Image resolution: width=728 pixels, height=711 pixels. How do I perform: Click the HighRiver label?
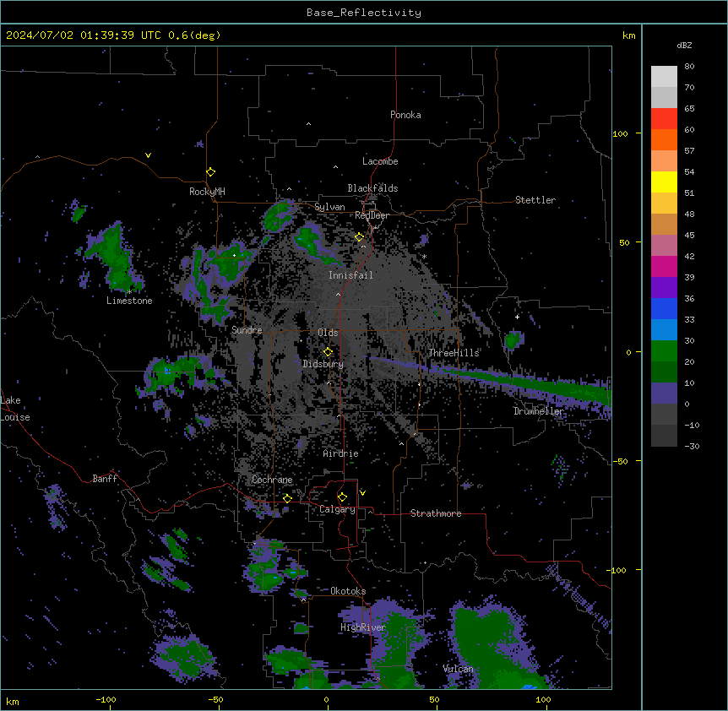[x=363, y=627]
